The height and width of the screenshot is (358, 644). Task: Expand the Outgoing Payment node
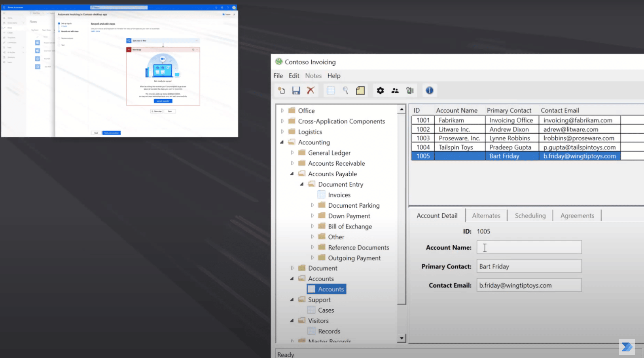coord(312,258)
